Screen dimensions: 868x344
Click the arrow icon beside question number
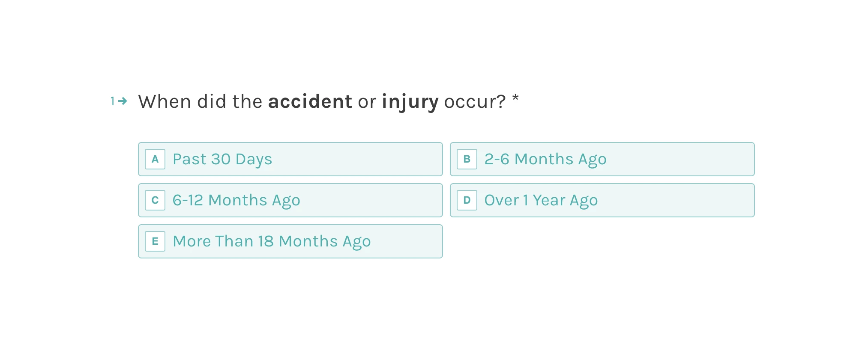(x=123, y=101)
